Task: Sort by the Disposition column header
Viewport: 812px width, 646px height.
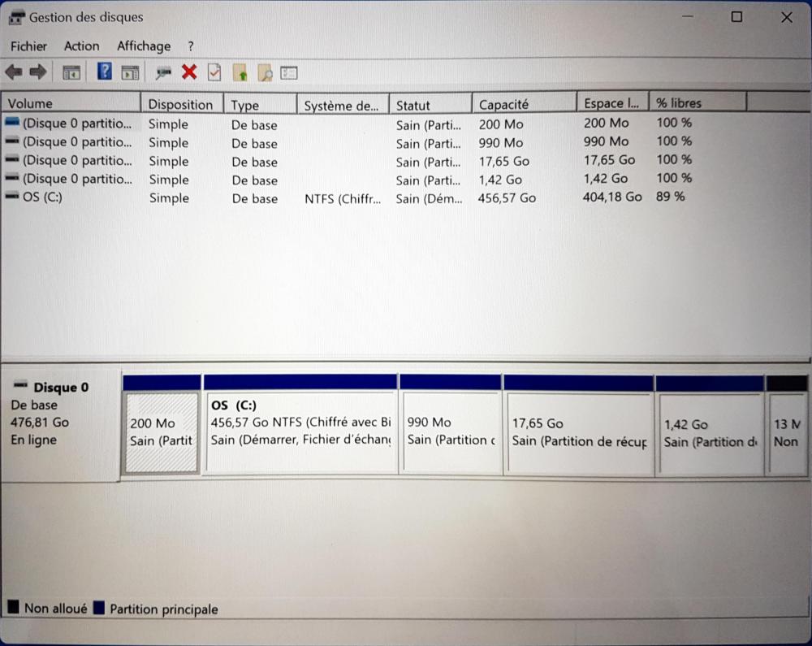Action: pos(182,104)
